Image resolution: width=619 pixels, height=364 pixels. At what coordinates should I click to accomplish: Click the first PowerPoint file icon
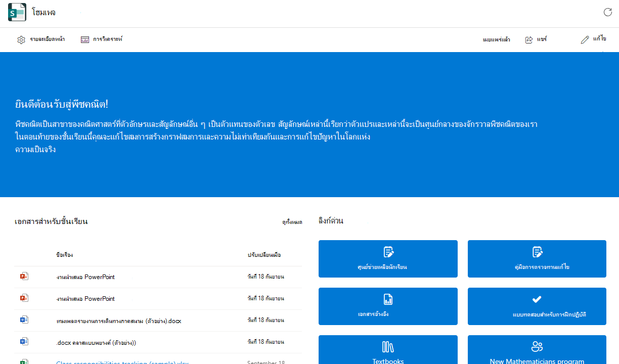(24, 277)
